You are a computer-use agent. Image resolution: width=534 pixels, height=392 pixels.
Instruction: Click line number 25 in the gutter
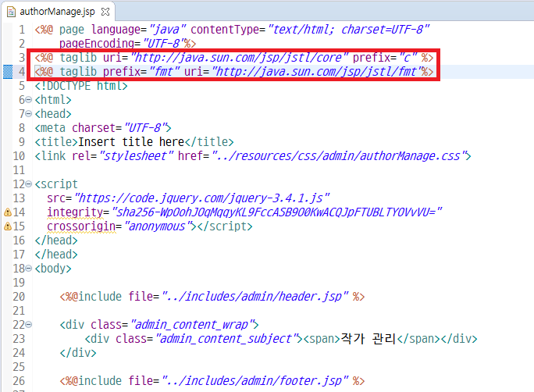click(x=19, y=366)
